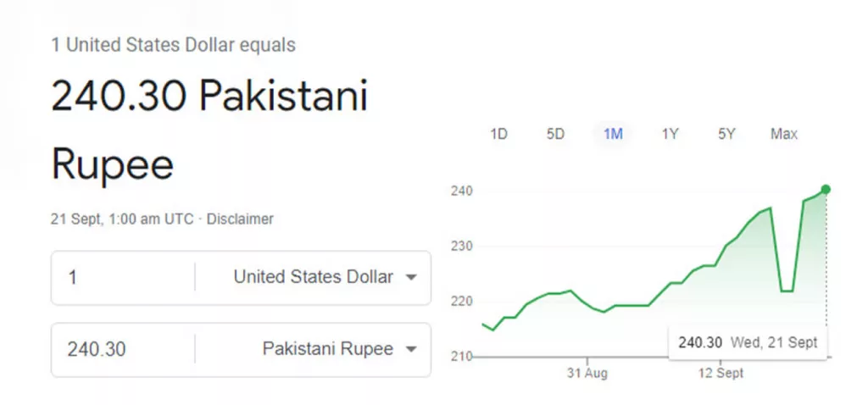Switch to 5Y chart range
868x405 pixels.
click(x=726, y=134)
